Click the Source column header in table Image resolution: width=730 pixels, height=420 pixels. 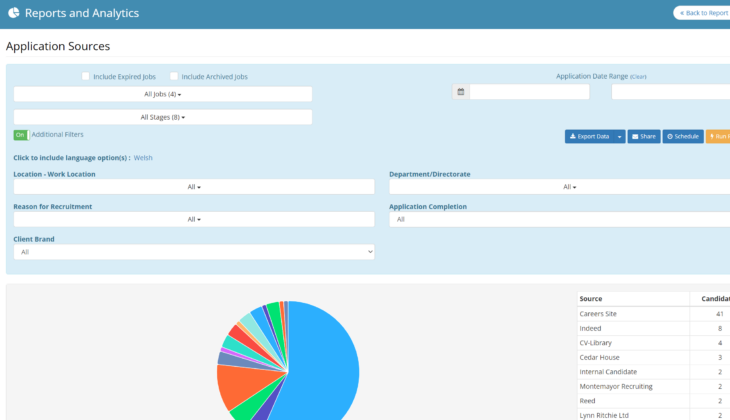pos(591,298)
